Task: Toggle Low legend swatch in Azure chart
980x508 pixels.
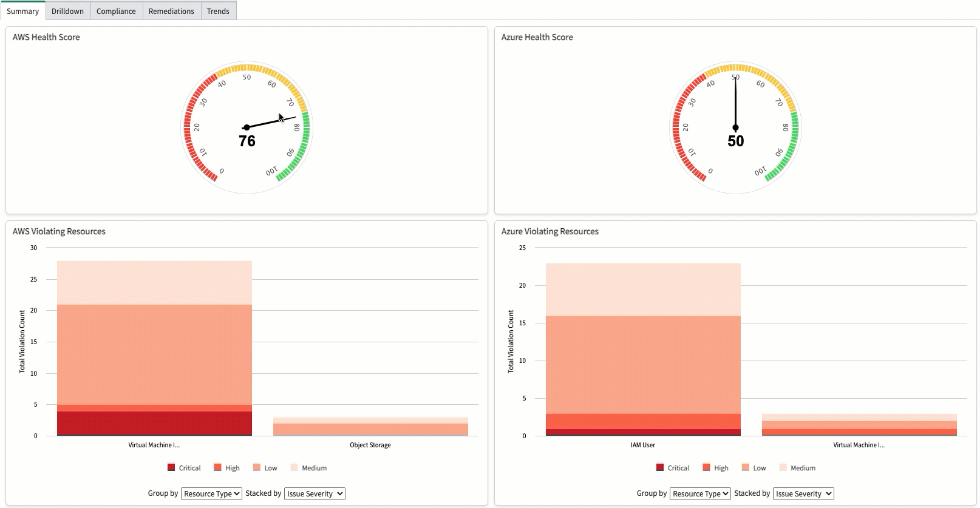Action: pos(746,467)
